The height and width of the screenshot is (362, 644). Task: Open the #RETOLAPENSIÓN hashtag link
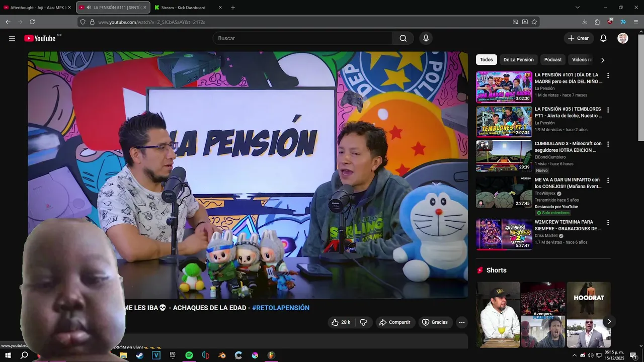(x=281, y=308)
